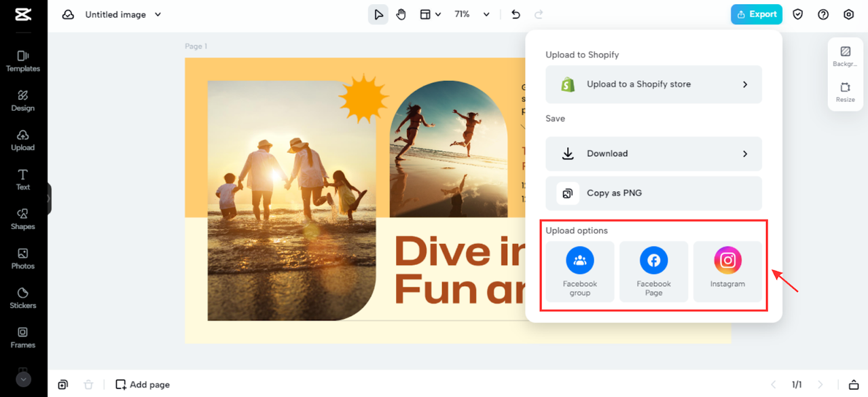Redo the last action
Screen dimensions: 868x397
point(539,14)
